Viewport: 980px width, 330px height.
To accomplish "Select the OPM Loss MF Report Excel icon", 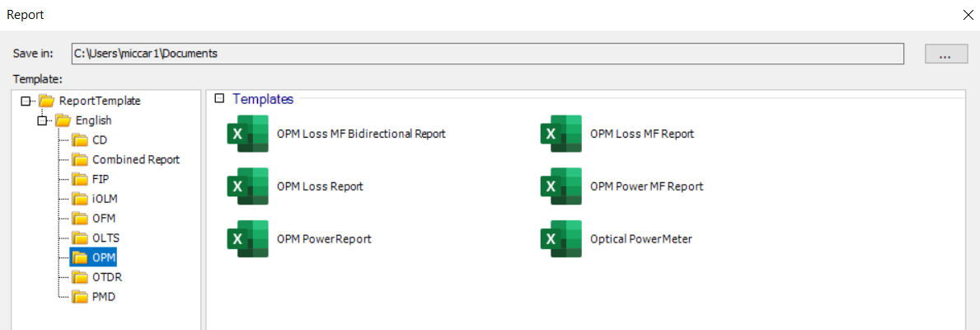I will click(560, 134).
